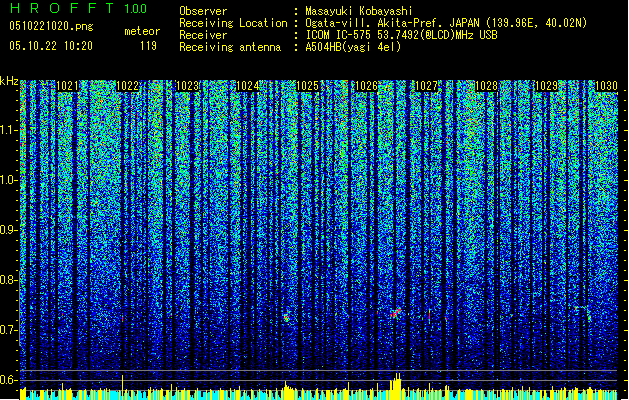The width and height of the screenshot is (629, 400).
Task: Click the 1023 time marker
Action: pos(188,86)
